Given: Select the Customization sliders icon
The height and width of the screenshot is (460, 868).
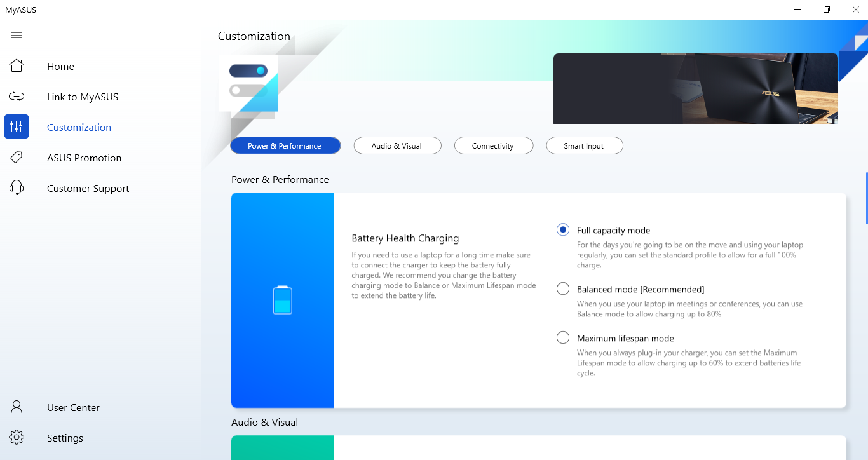Looking at the screenshot, I should (x=17, y=127).
